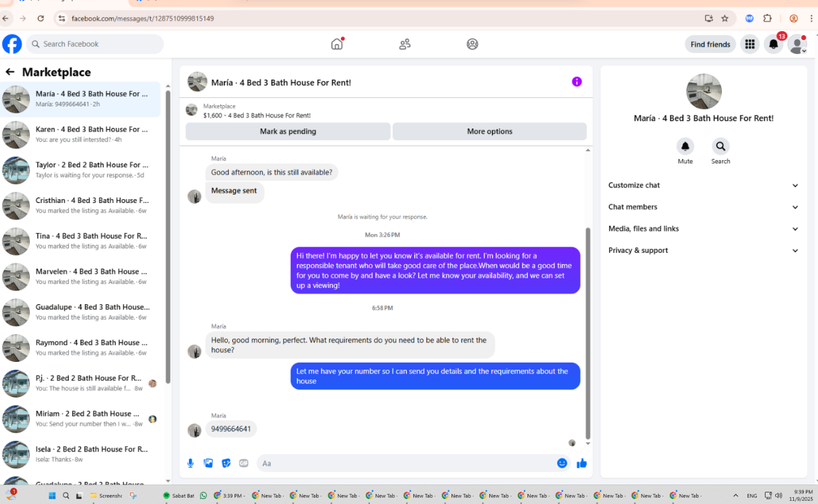Click the Facebook logo icon
Viewport: 818px width, 504px height.
[12, 44]
